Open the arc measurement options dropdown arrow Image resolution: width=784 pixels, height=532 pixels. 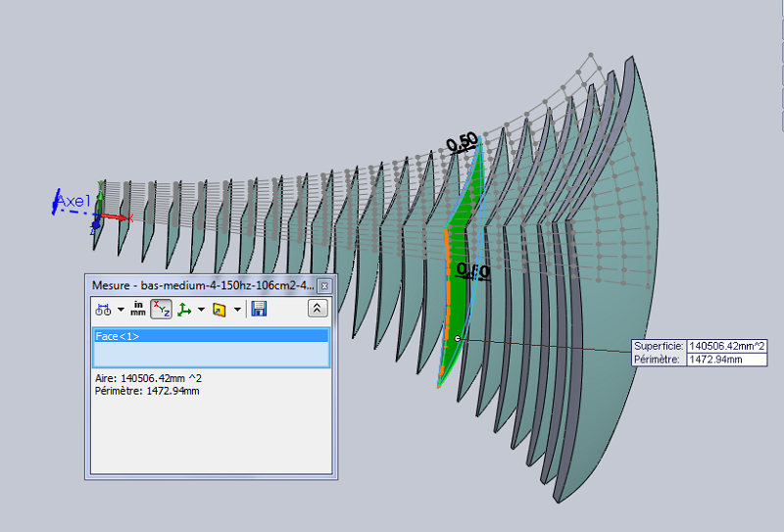pyautogui.click(x=121, y=310)
